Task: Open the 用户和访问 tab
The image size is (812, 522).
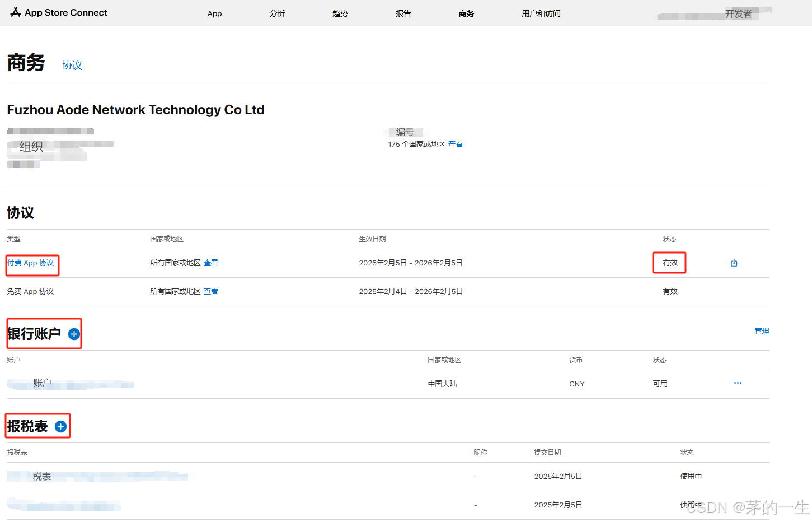Action: click(x=541, y=13)
